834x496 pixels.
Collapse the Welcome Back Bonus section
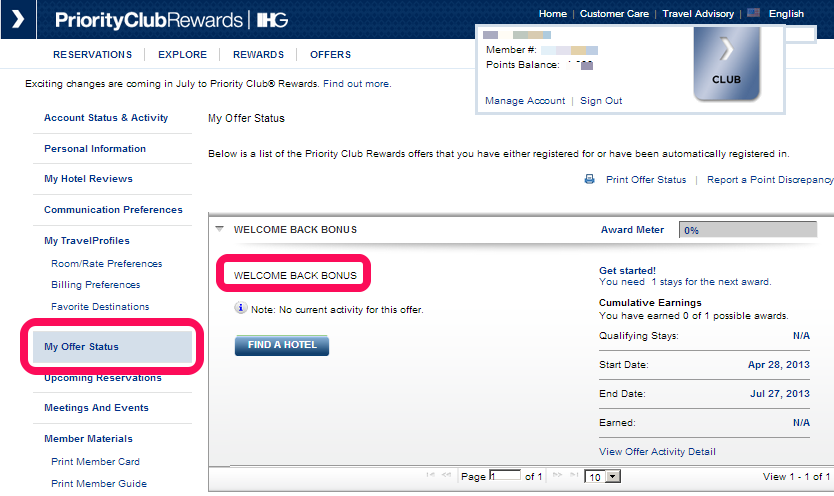pos(219,229)
